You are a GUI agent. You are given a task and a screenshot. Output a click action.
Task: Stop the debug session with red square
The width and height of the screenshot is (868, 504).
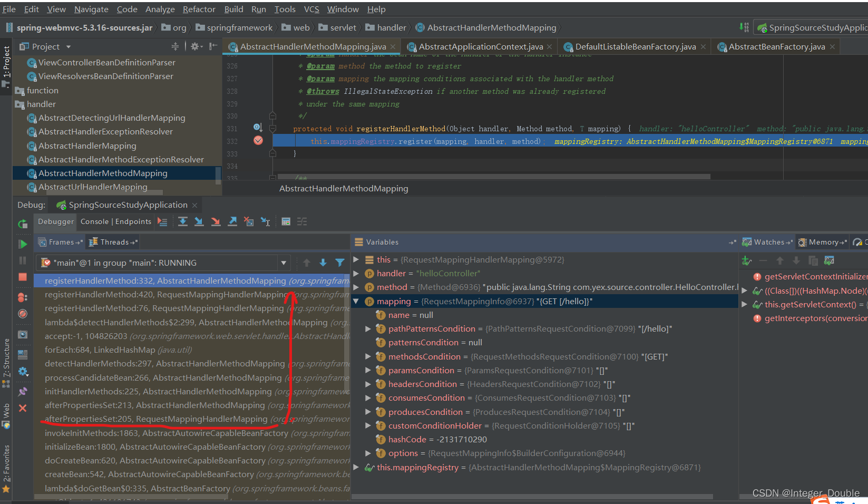(x=23, y=277)
